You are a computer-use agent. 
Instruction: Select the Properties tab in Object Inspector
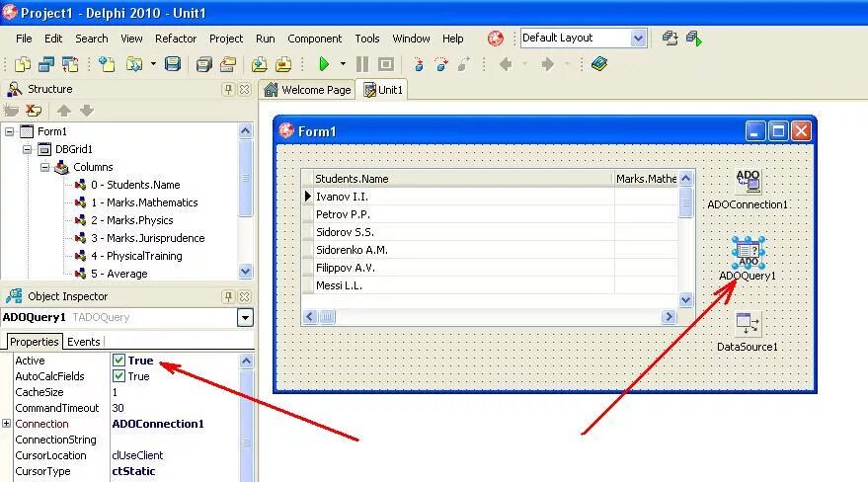pyautogui.click(x=34, y=342)
